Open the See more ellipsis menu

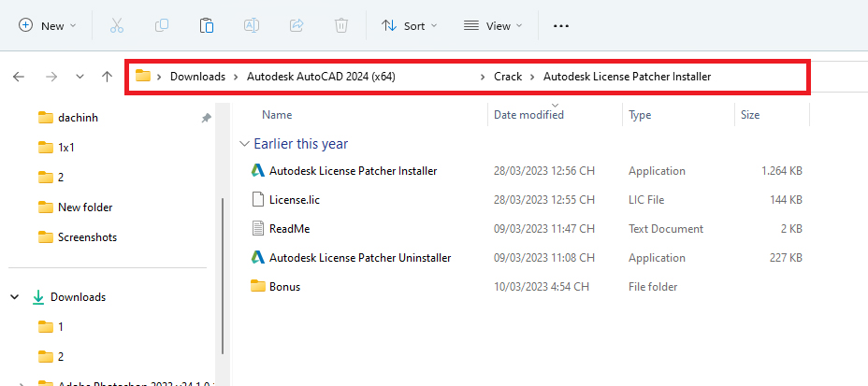click(x=561, y=26)
